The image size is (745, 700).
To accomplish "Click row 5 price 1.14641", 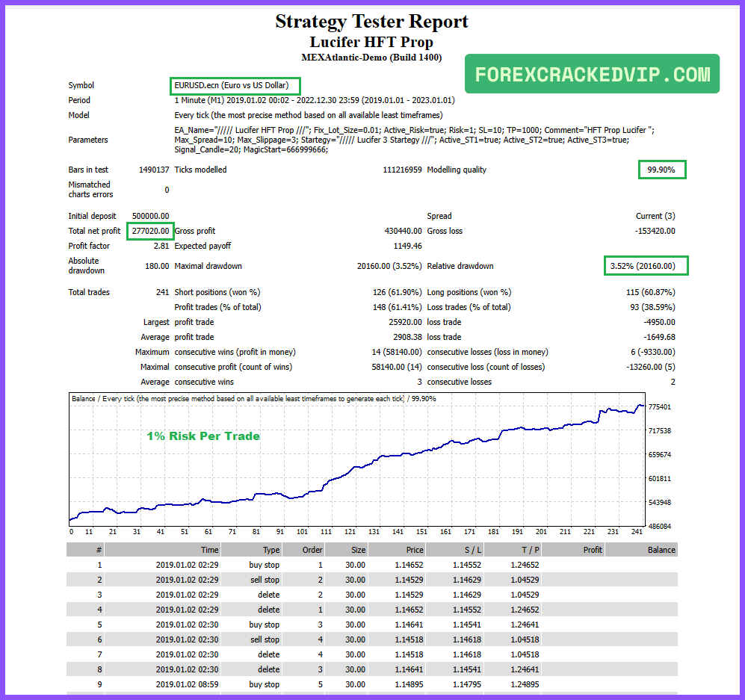I will pyautogui.click(x=409, y=625).
